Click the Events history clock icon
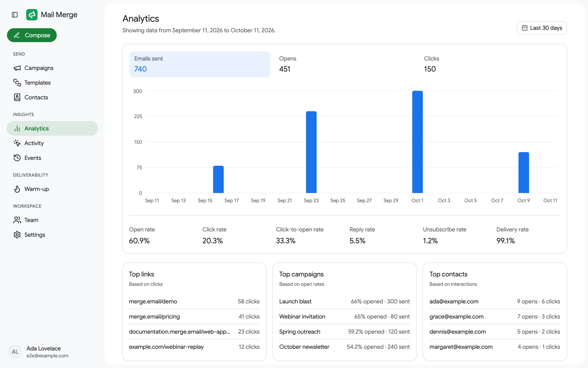The image size is (588, 368). [x=17, y=158]
